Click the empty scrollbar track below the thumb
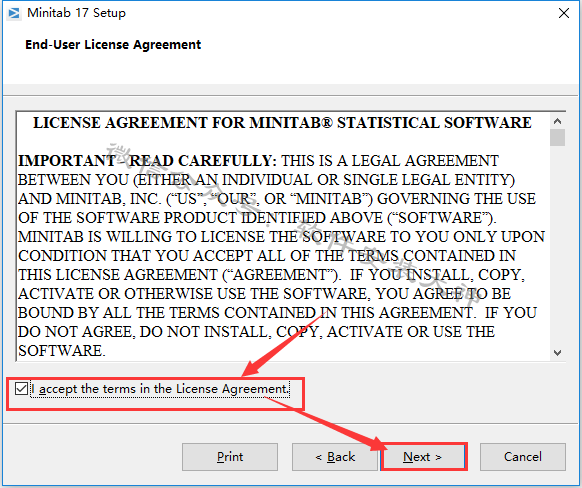Screen dimensions: 582x488 point(557,245)
